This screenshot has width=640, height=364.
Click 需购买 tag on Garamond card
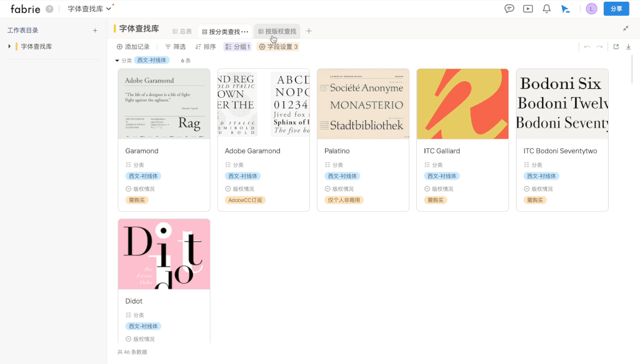point(137,200)
